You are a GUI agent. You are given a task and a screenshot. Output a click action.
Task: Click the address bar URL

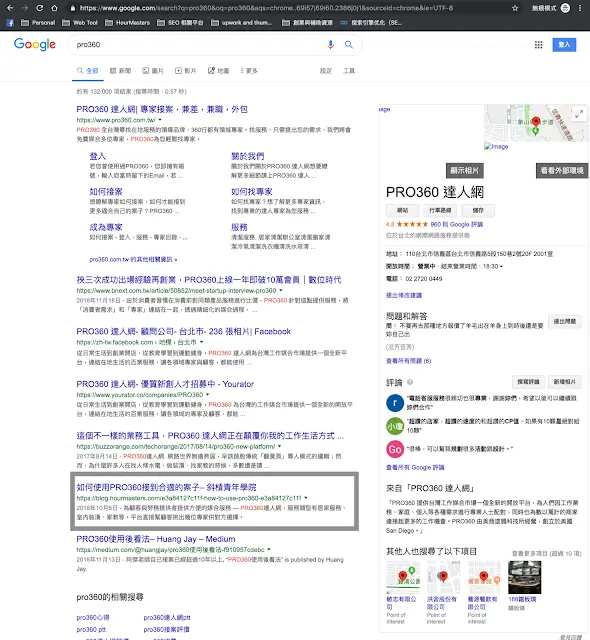[266, 8]
